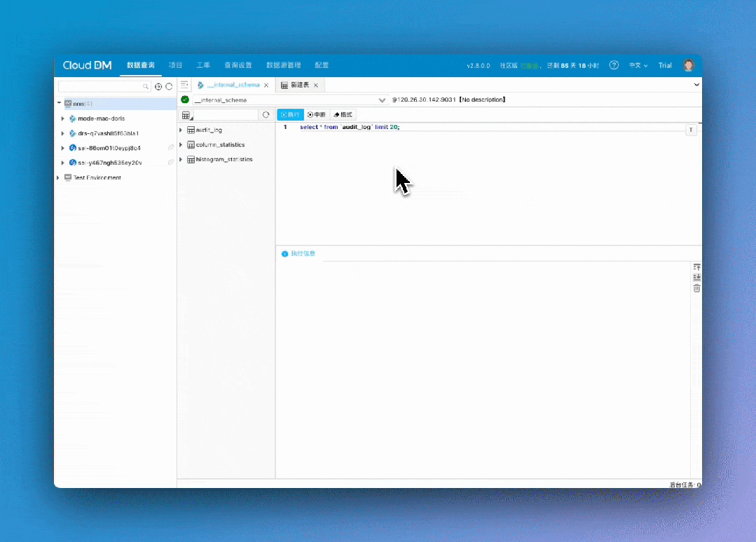Click the circular settings icon beside sidebar search

click(x=158, y=86)
